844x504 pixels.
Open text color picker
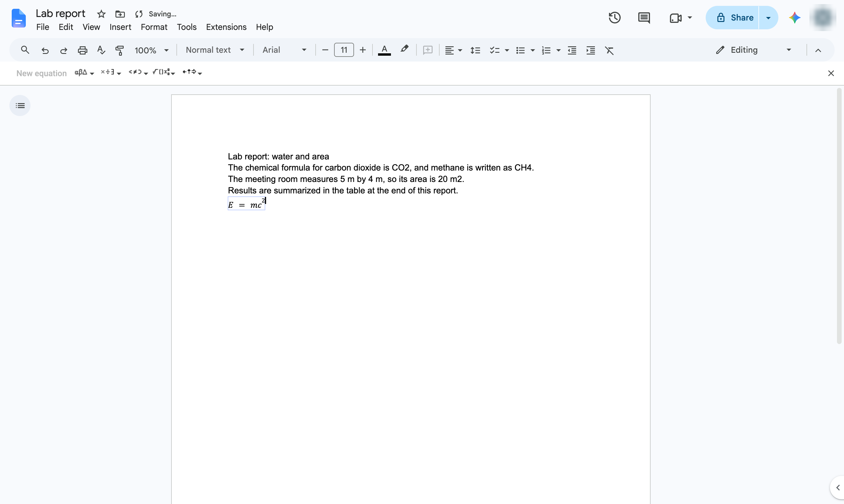pyautogui.click(x=384, y=50)
